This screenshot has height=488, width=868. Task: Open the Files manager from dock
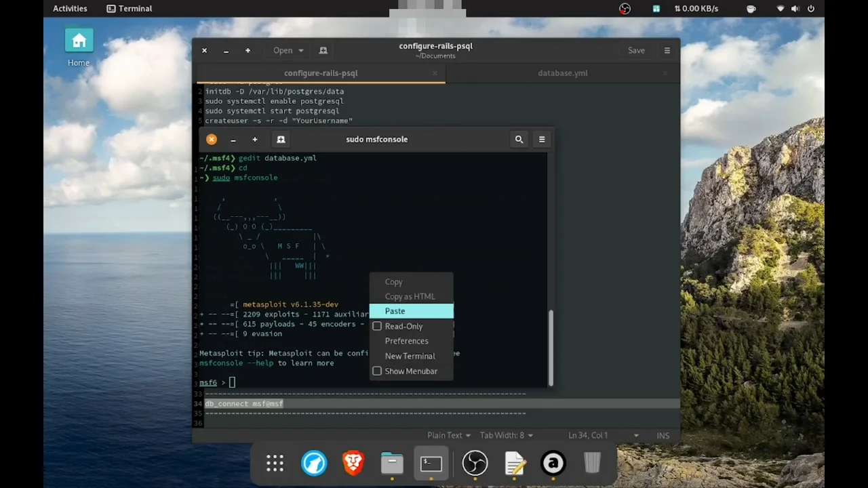click(x=392, y=464)
